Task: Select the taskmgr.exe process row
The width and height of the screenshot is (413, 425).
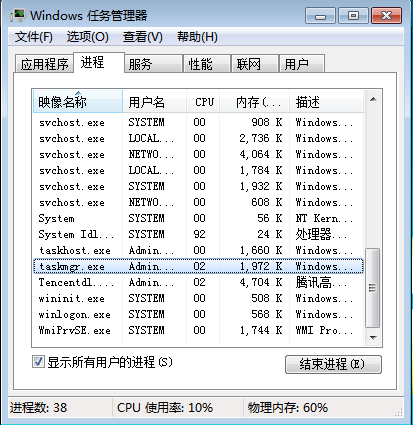Action: (198, 266)
